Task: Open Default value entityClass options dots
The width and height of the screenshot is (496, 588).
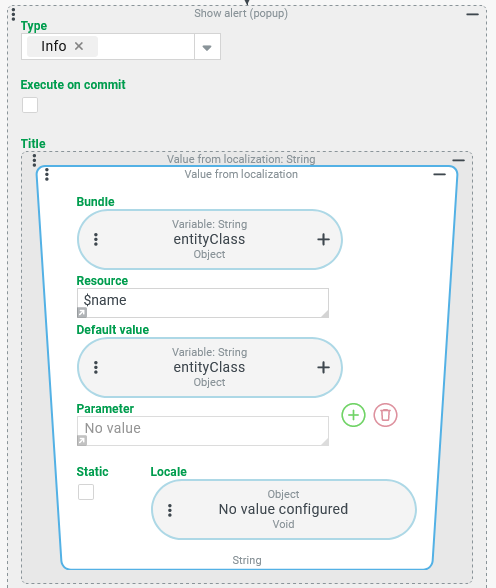Action: [96, 367]
